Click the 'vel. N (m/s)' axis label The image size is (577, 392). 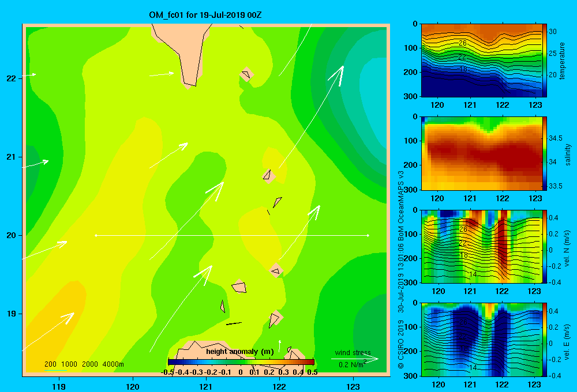pos(567,248)
